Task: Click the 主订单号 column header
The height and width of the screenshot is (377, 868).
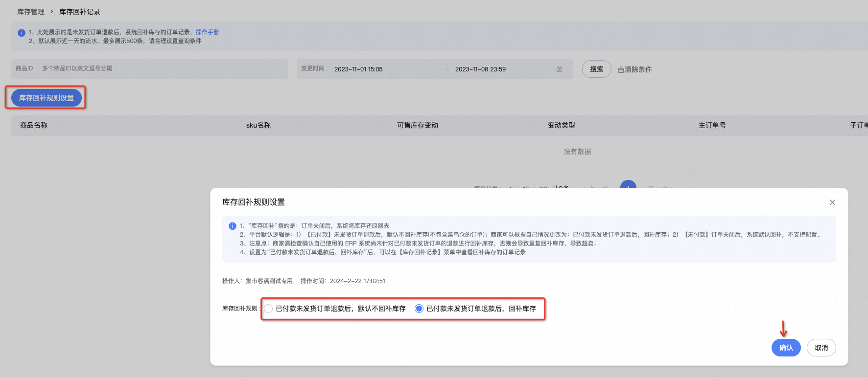Action: click(712, 125)
